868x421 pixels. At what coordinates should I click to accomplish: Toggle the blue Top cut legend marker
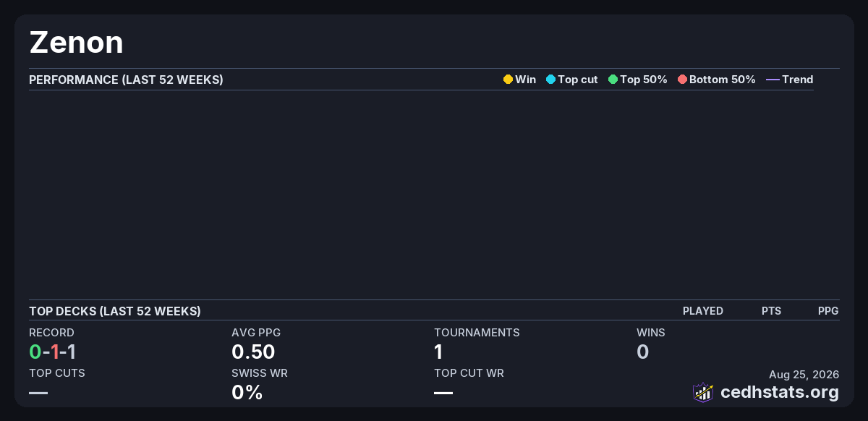click(x=550, y=80)
